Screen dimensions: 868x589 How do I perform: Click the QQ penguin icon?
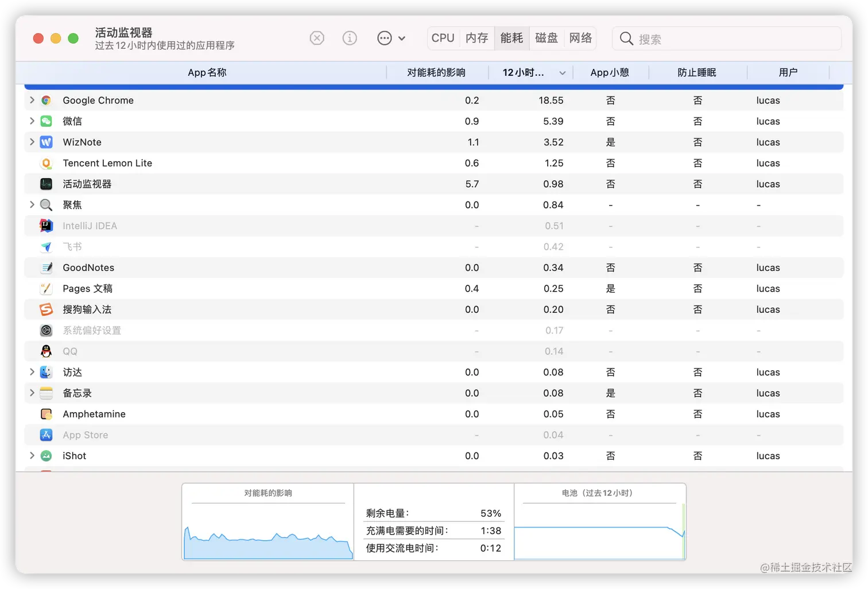[x=46, y=351]
